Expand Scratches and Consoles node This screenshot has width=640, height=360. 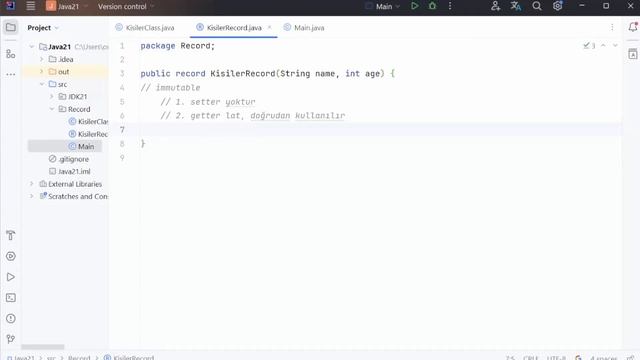(31, 196)
